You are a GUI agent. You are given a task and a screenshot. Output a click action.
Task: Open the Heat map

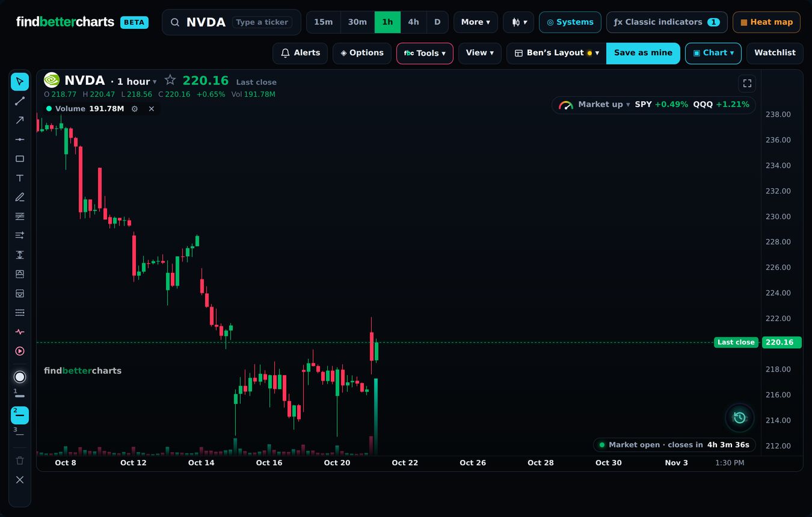[x=766, y=22]
